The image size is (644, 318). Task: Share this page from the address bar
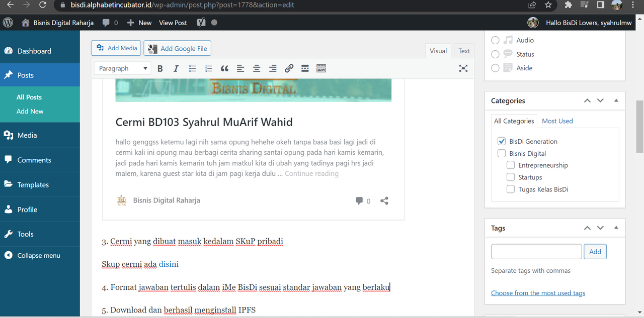tap(532, 5)
